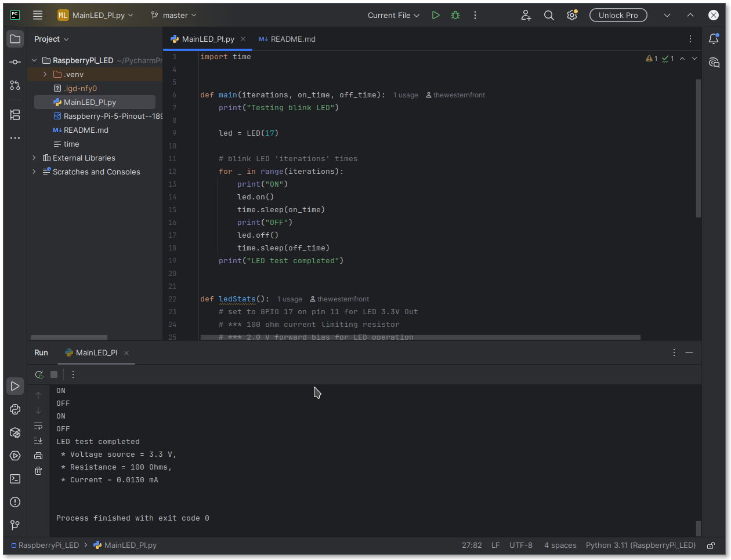Click the project panel horizontal scrollbar

pyautogui.click(x=69, y=337)
